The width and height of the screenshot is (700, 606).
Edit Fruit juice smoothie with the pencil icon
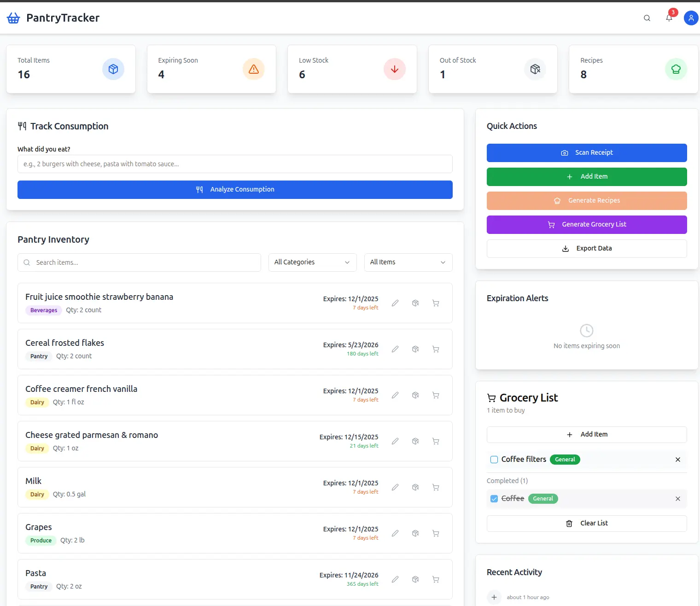click(x=395, y=303)
